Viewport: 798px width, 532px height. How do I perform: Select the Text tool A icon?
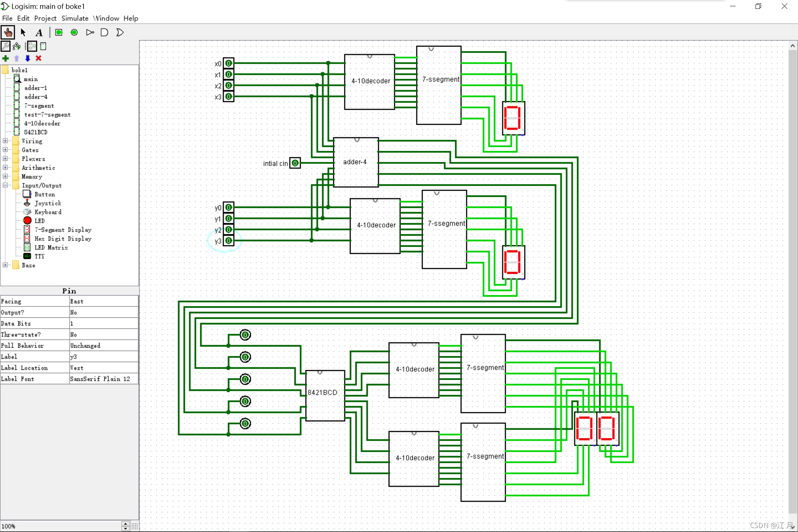39,33
